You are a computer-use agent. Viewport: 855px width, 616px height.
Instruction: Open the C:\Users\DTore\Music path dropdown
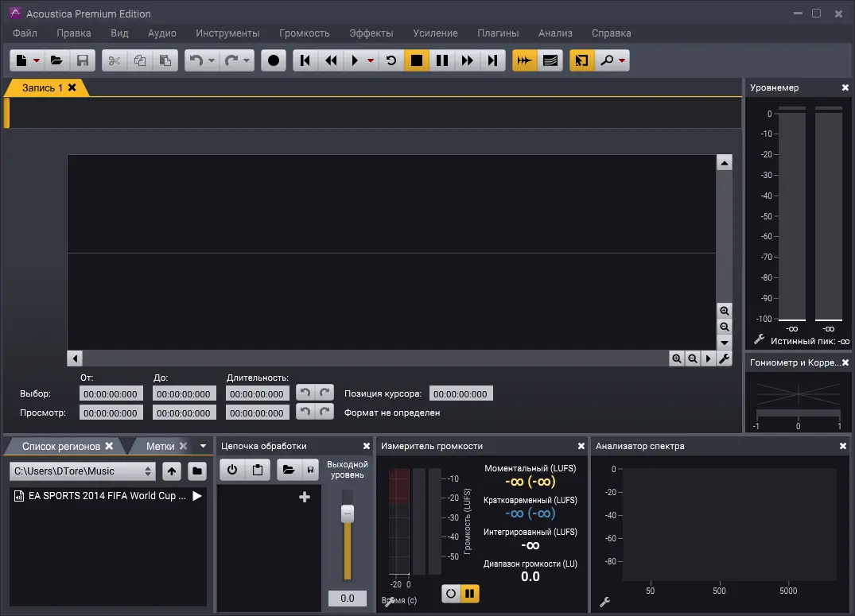click(x=150, y=470)
